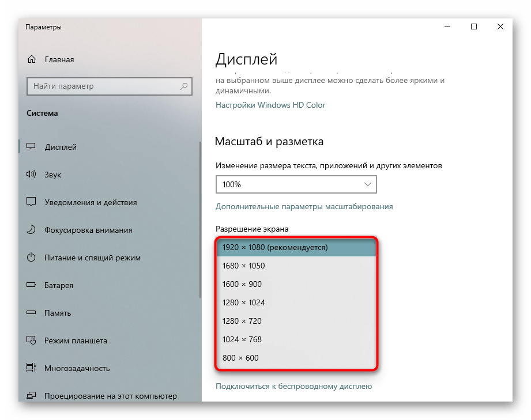Expand the 100% scale dropdown
Screen dimensions: 531x420
pyautogui.click(x=296, y=184)
